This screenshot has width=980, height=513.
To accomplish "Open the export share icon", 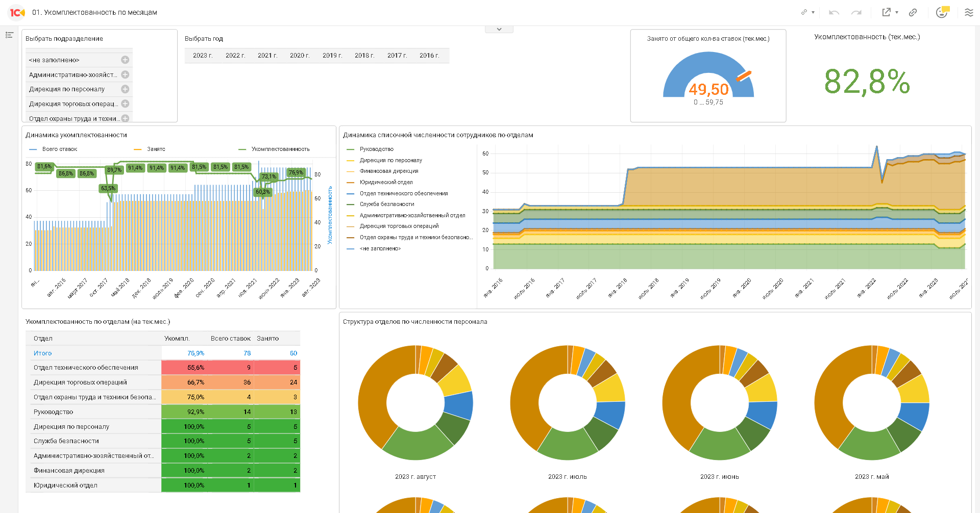I will coord(886,12).
